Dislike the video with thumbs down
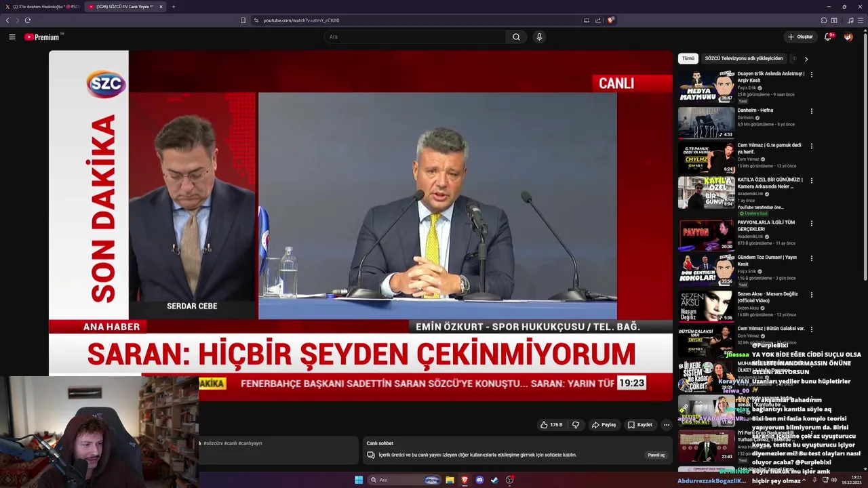 [576, 425]
